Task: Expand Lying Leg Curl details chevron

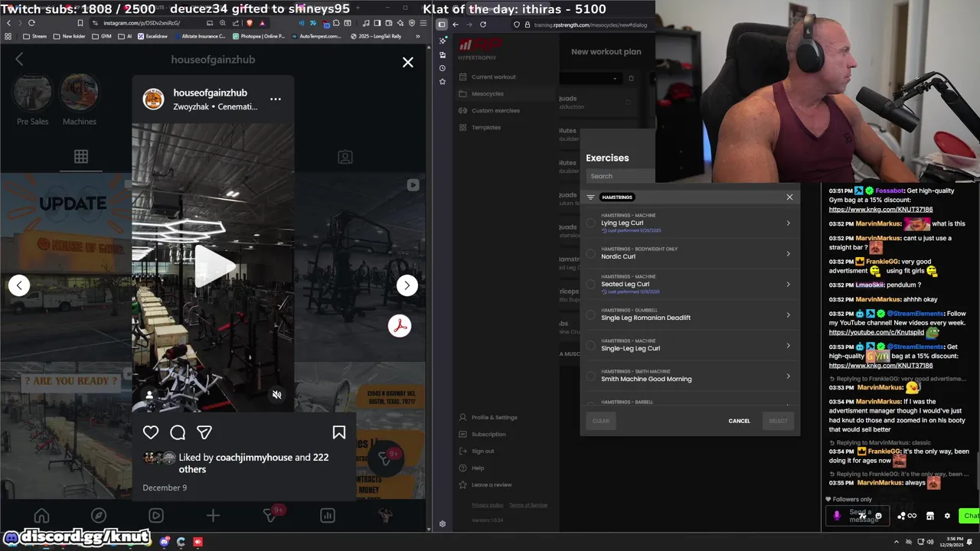Action: (788, 223)
